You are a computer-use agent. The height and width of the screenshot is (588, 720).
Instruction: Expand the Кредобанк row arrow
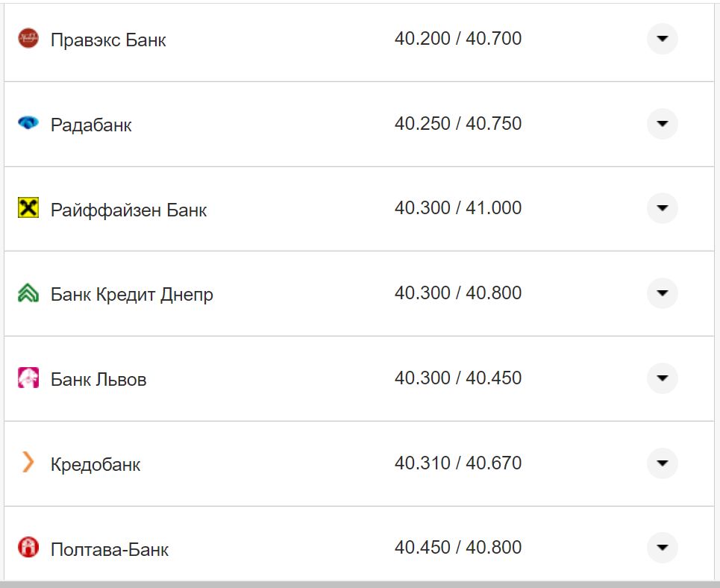(x=662, y=463)
